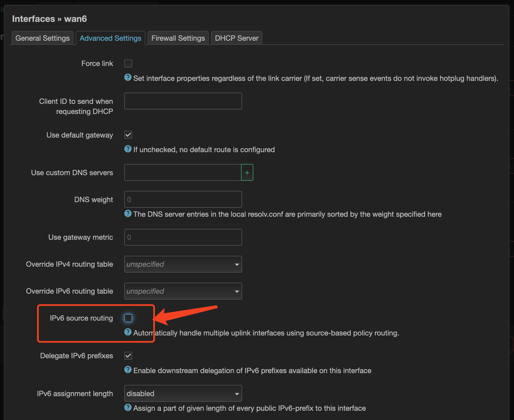Click help icon beside DNS weight description

pos(128,213)
